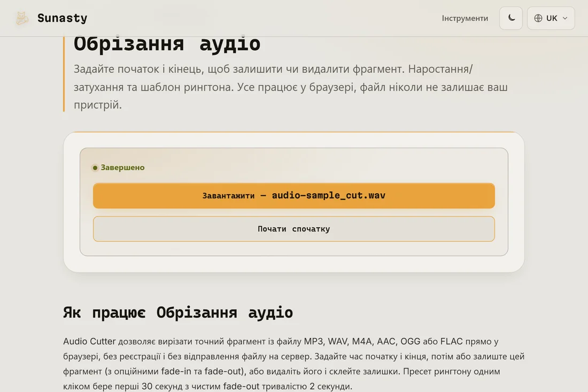Open the Sunasty home link text
Viewport: 588px width, 392px height.
pos(62,18)
